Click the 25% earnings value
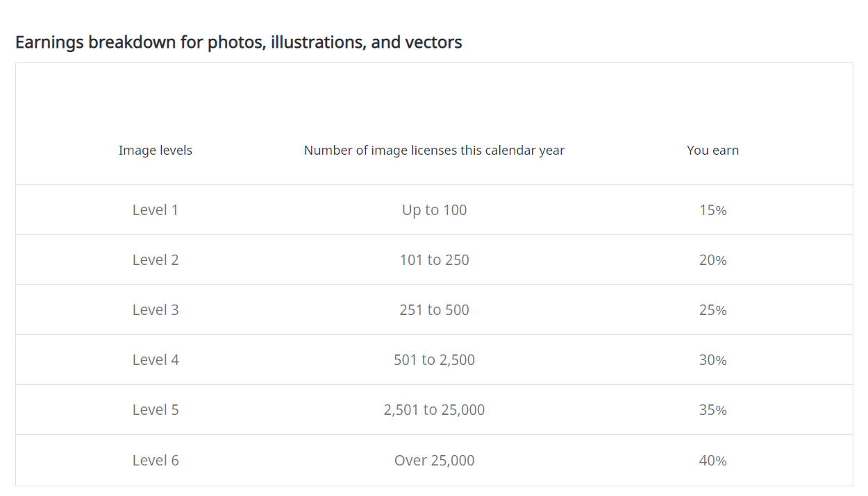The height and width of the screenshot is (496, 868). coord(712,310)
